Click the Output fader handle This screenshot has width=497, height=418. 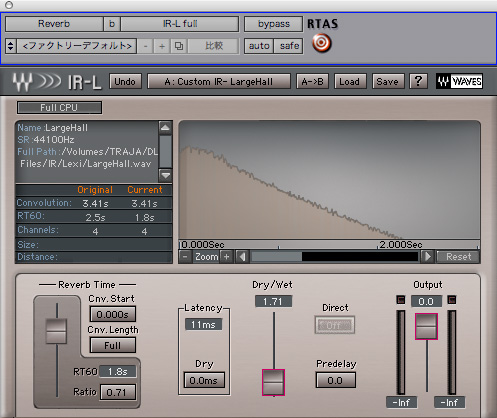coord(426,326)
